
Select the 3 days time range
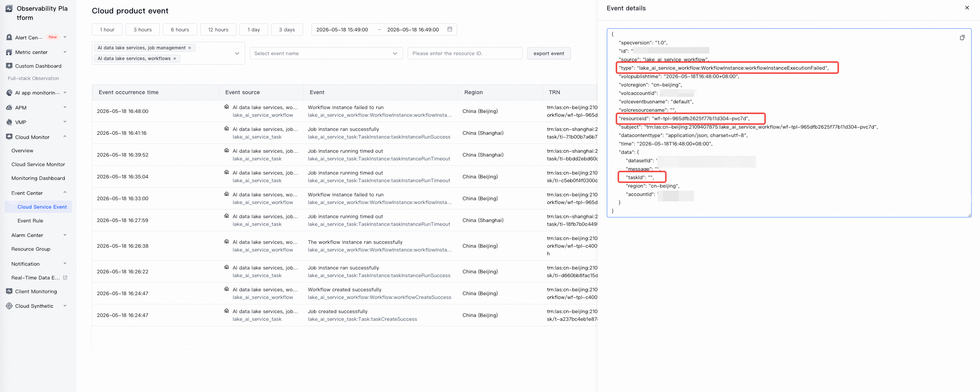tap(287, 29)
